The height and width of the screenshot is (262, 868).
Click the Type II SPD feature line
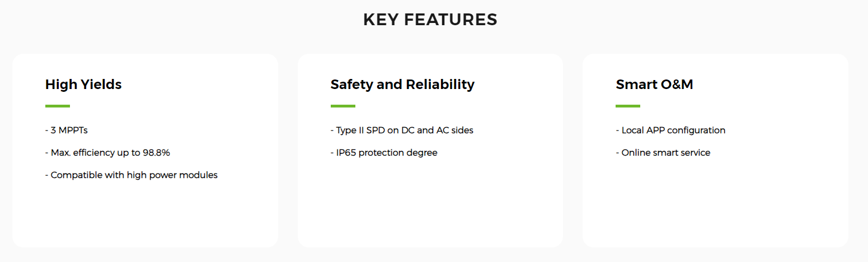(402, 130)
